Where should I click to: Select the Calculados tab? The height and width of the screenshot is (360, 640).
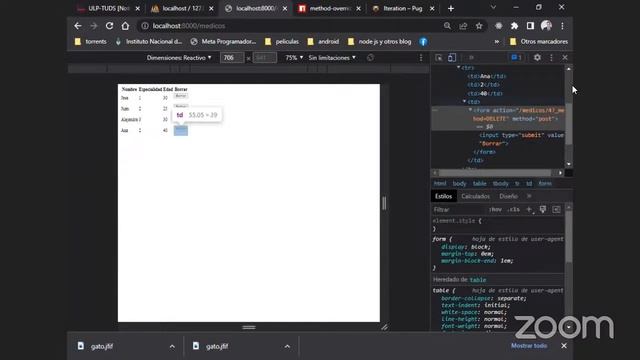476,196
